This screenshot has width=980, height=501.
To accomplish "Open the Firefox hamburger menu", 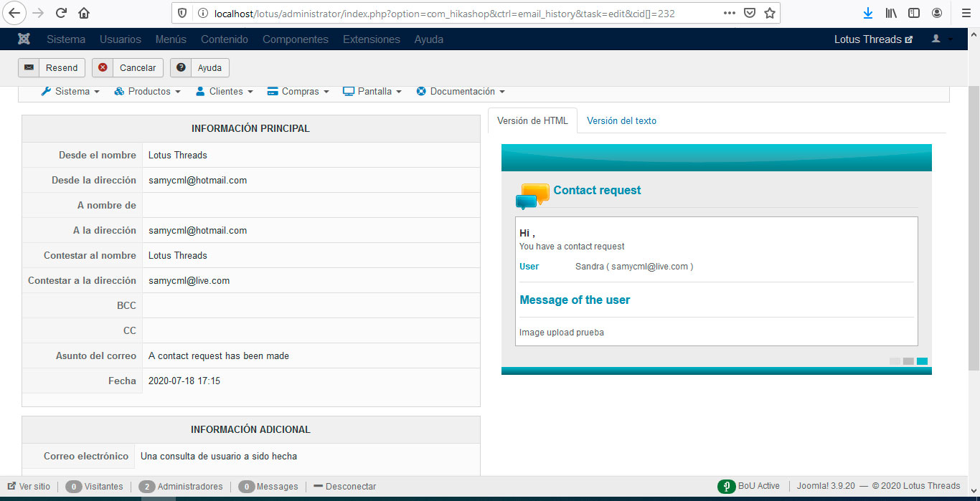I will click(966, 13).
